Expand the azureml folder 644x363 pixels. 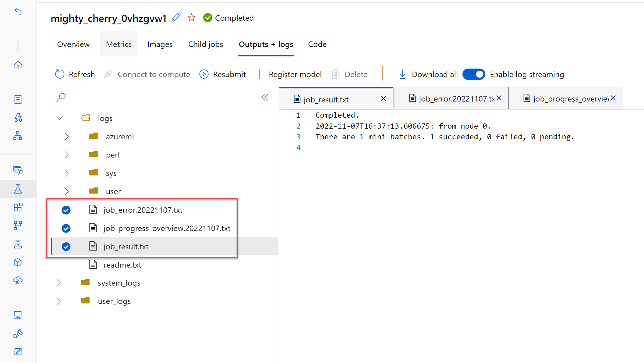tap(67, 136)
